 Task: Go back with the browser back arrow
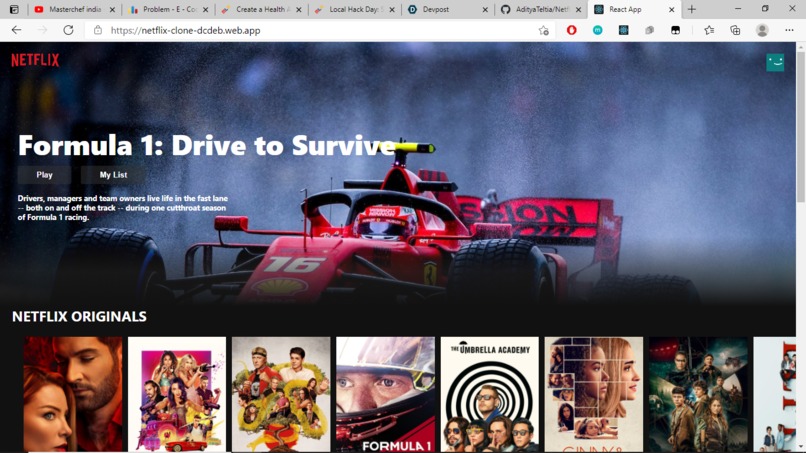[x=16, y=30]
